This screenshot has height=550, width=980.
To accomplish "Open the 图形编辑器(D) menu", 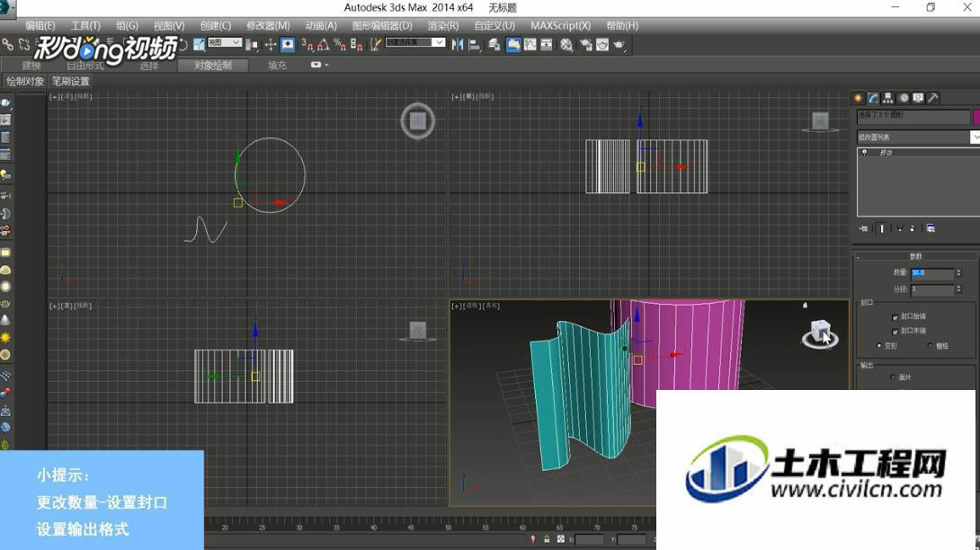I will tap(382, 26).
